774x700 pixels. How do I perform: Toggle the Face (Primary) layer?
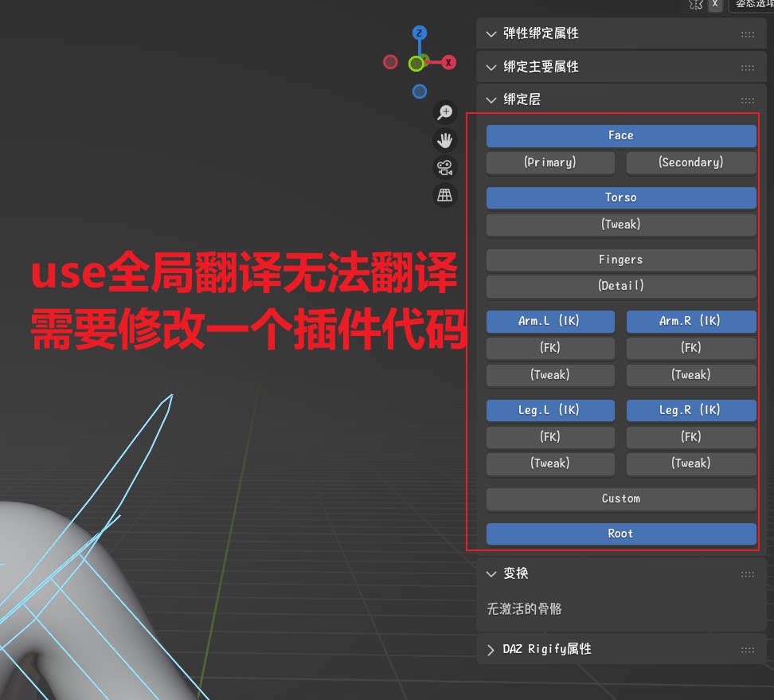click(550, 162)
